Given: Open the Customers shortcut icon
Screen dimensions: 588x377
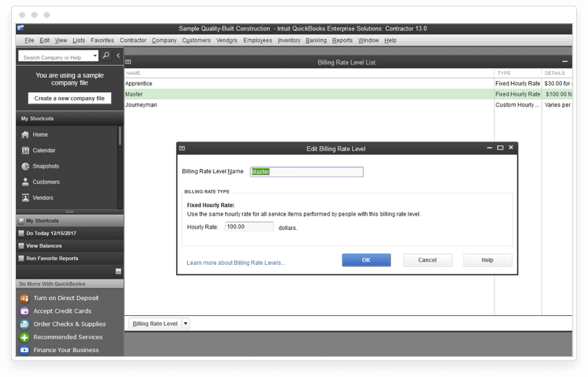Looking at the screenshot, I should (25, 182).
